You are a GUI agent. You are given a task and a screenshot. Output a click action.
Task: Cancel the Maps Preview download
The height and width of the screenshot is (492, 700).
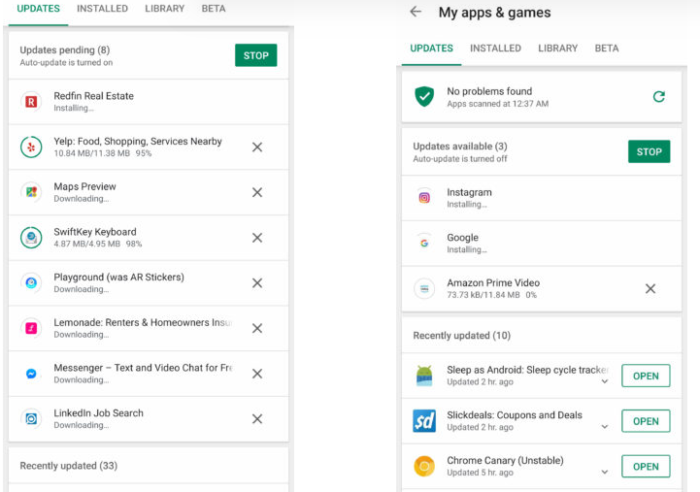(x=257, y=192)
